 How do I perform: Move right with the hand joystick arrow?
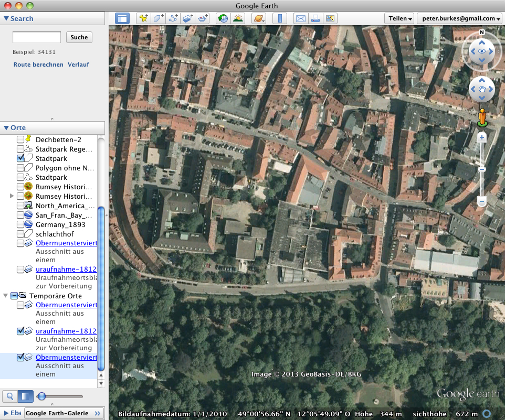point(490,90)
